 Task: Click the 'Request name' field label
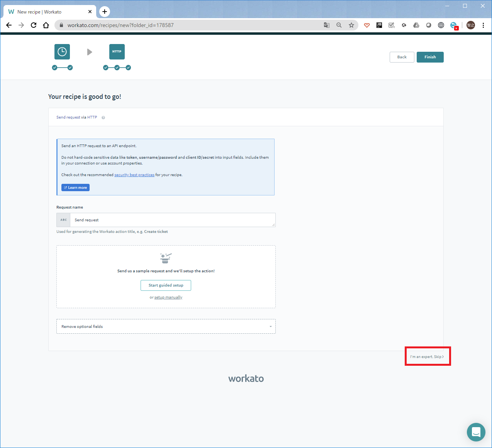click(x=70, y=207)
